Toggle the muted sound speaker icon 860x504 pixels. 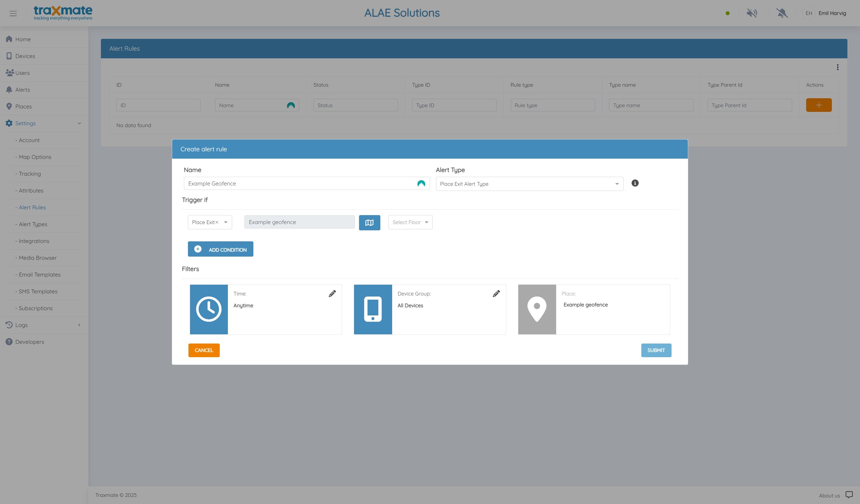[751, 13]
